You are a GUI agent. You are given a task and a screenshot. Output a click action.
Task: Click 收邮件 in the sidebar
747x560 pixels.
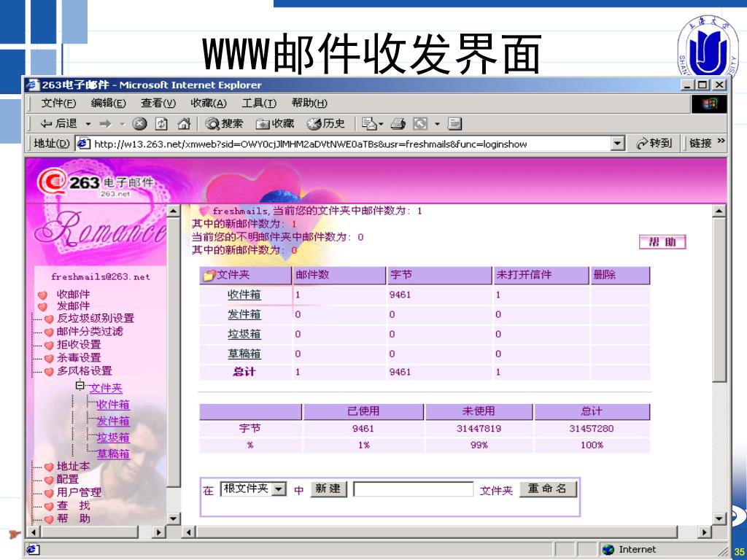point(73,295)
